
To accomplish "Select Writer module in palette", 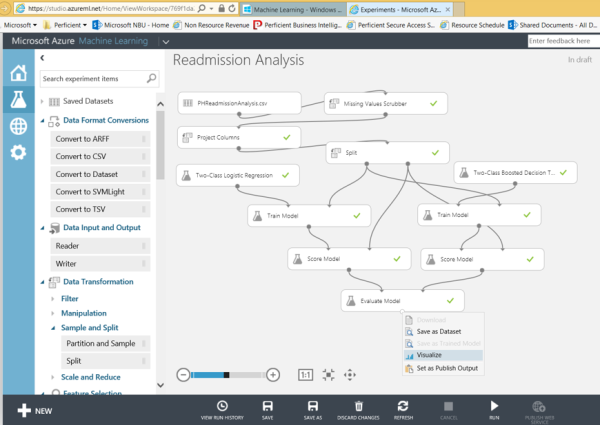I will click(100, 264).
